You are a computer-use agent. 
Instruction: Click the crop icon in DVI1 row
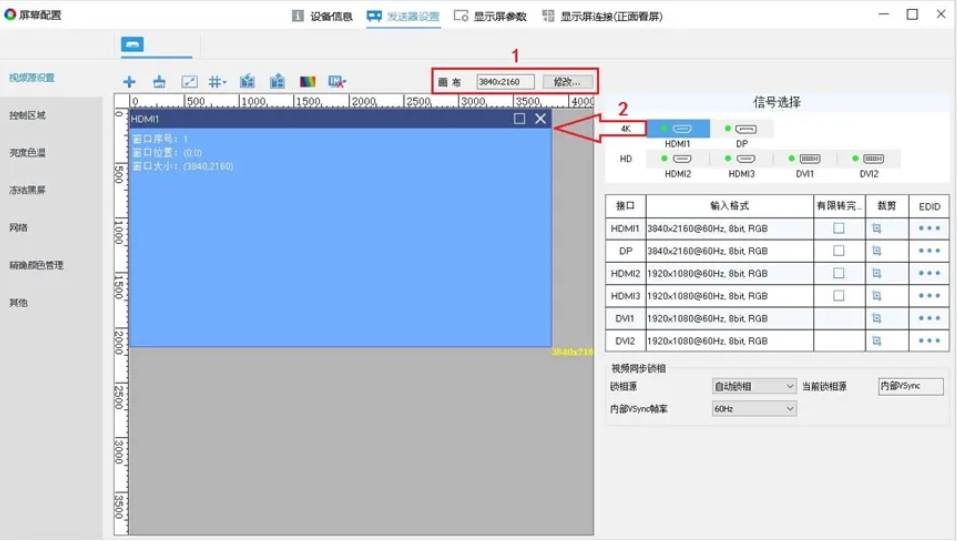[877, 318]
